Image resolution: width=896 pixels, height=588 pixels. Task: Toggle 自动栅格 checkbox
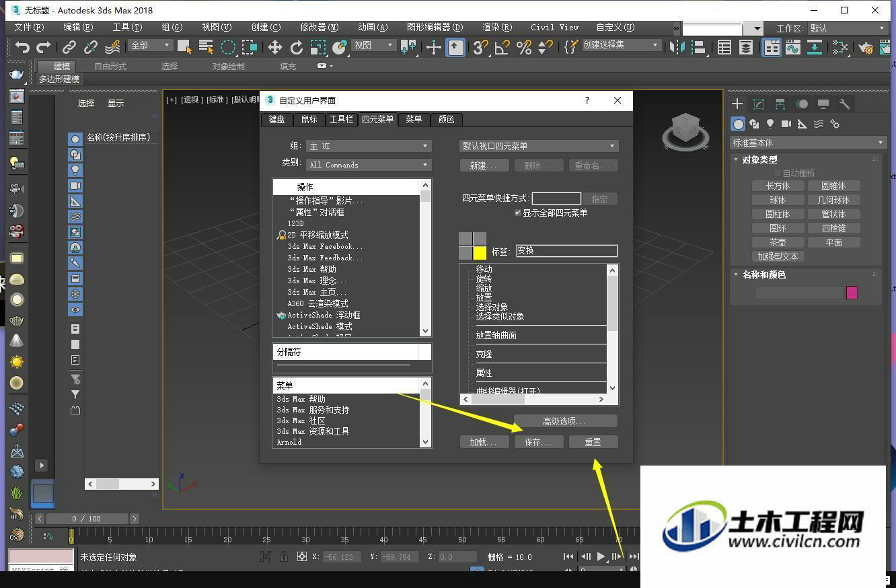(777, 173)
